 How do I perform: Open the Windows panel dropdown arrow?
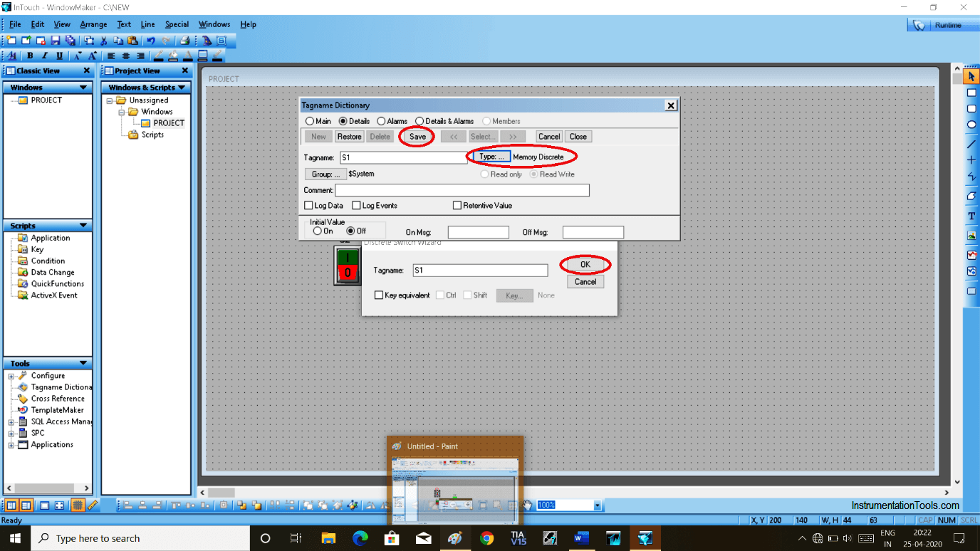[84, 88]
